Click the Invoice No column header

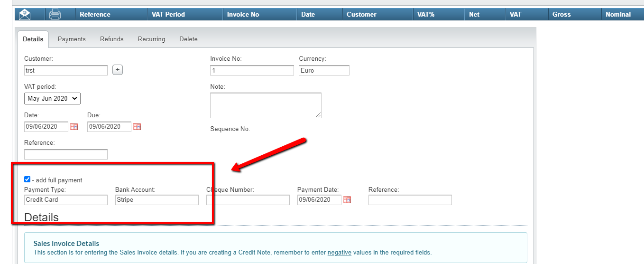click(x=243, y=14)
